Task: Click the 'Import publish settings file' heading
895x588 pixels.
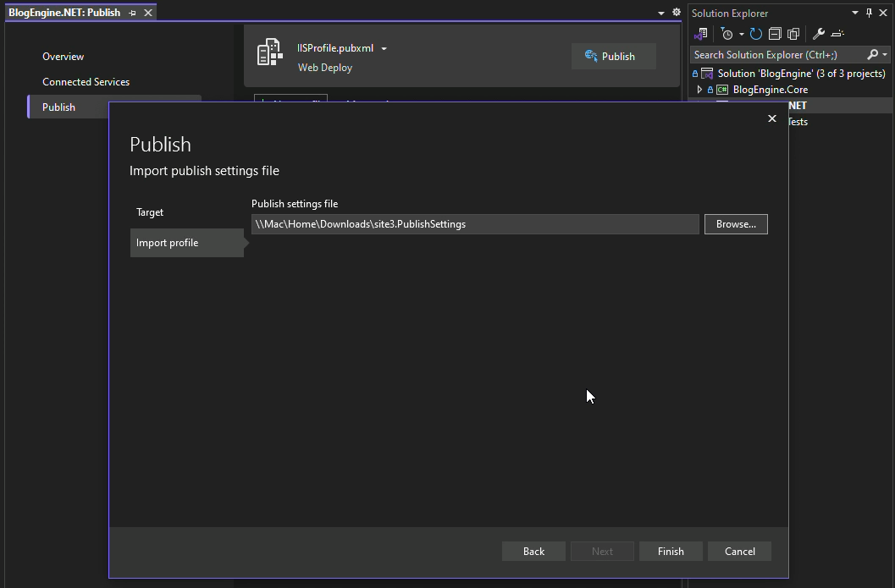Action: (x=204, y=171)
